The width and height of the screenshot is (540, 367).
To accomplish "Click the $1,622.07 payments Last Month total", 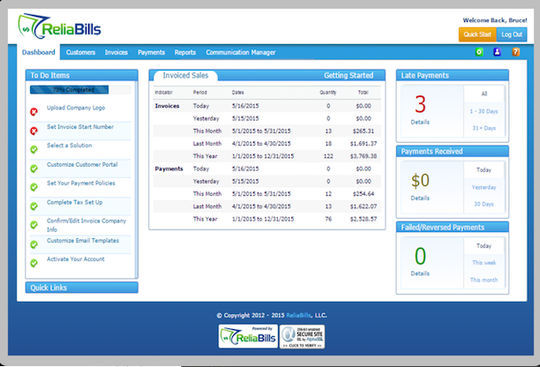I will point(363,206).
